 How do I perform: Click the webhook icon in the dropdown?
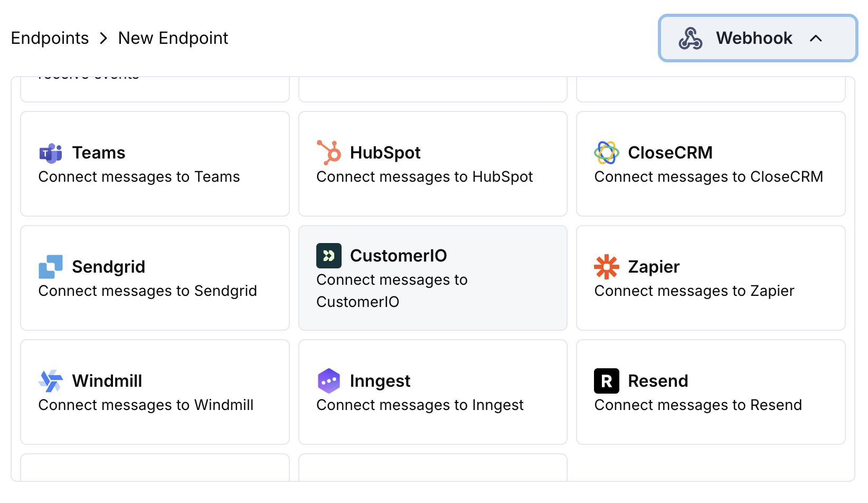(x=691, y=38)
